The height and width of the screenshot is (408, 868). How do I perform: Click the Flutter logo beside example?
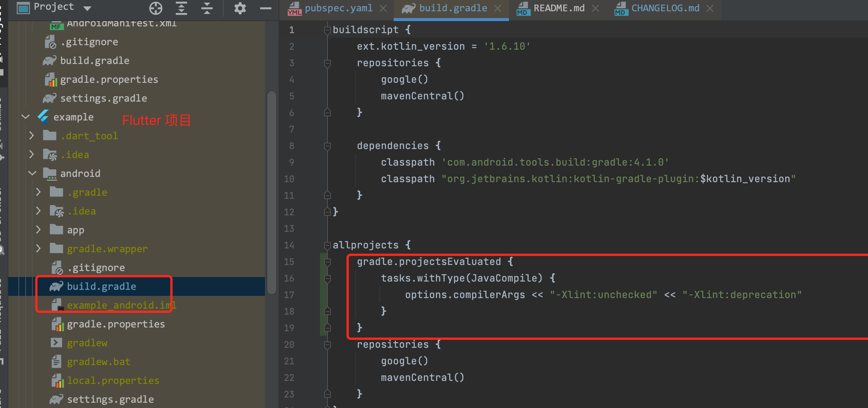pyautogui.click(x=43, y=117)
